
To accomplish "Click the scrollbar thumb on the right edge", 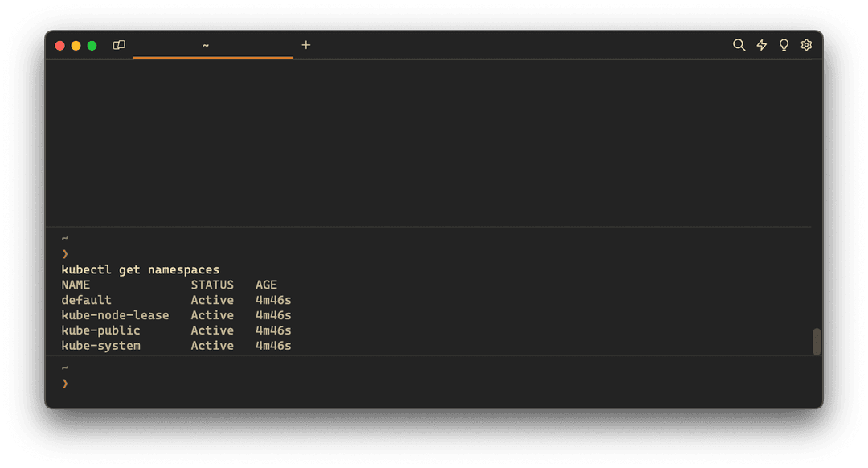I will click(x=817, y=341).
